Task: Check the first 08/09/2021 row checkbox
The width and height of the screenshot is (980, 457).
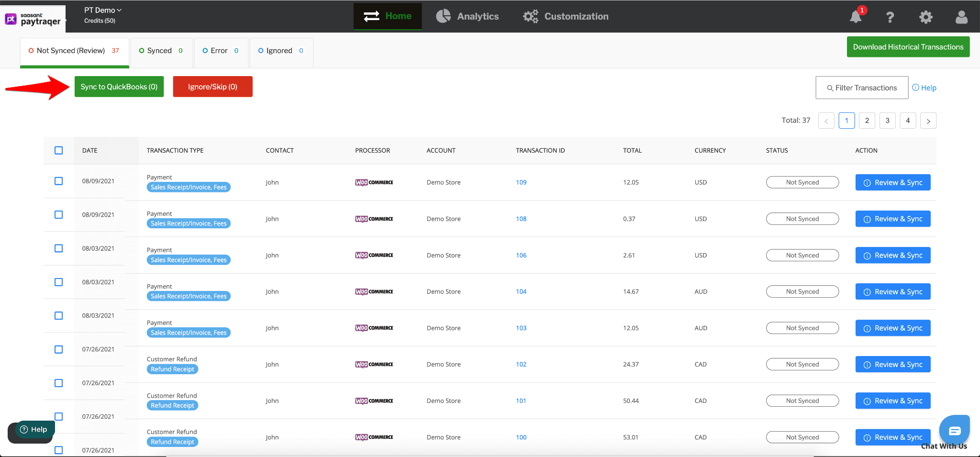Action: click(x=58, y=181)
